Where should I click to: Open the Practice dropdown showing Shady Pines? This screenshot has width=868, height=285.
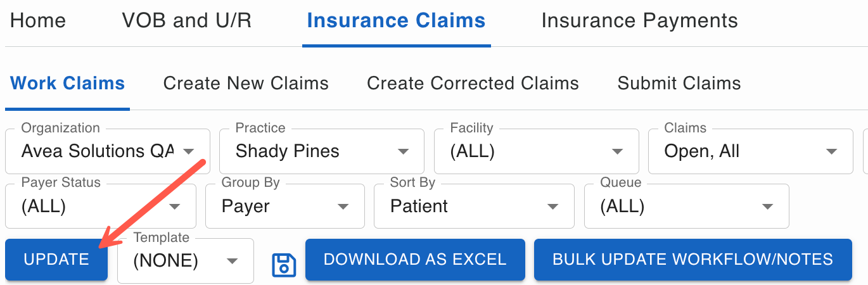coord(321,151)
